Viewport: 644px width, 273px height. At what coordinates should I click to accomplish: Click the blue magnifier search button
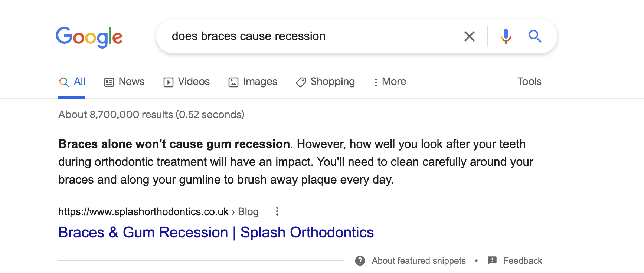[535, 36]
